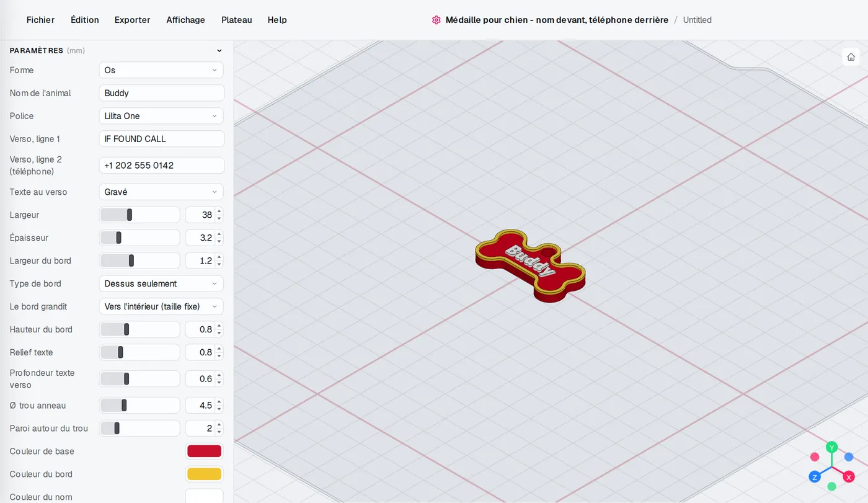Open the Le bord grandit dropdown

[x=161, y=306]
